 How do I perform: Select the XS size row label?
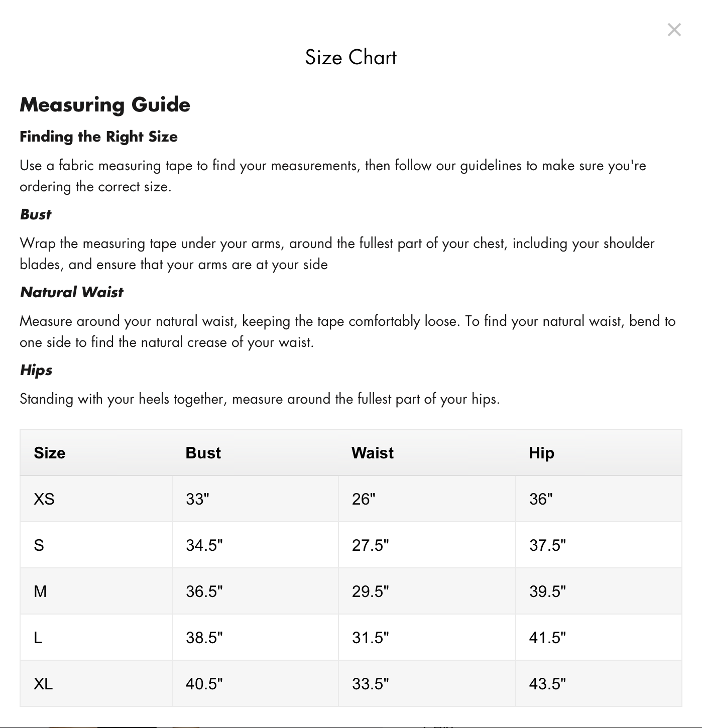coord(44,499)
